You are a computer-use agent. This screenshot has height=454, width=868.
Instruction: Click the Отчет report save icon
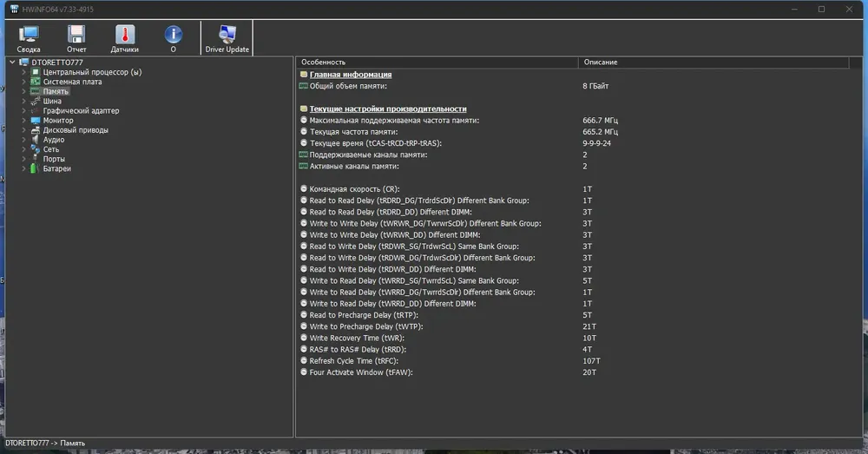[x=76, y=35]
